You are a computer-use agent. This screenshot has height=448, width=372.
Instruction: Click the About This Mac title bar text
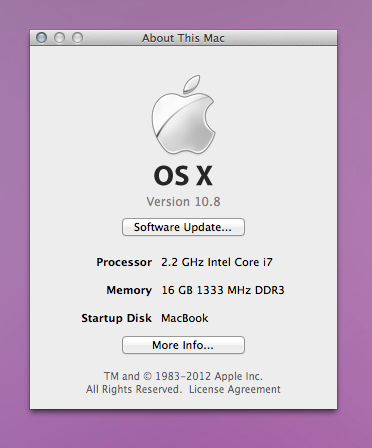point(183,38)
